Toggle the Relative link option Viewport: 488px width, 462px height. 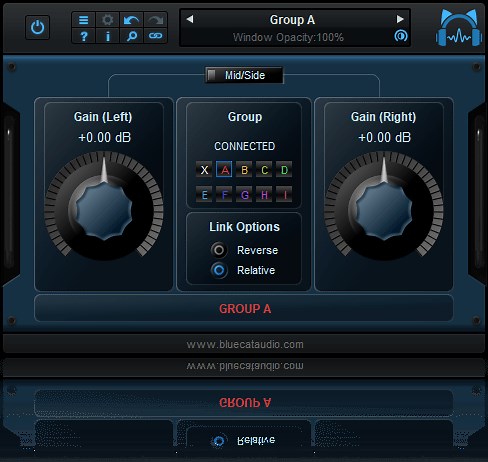click(219, 270)
